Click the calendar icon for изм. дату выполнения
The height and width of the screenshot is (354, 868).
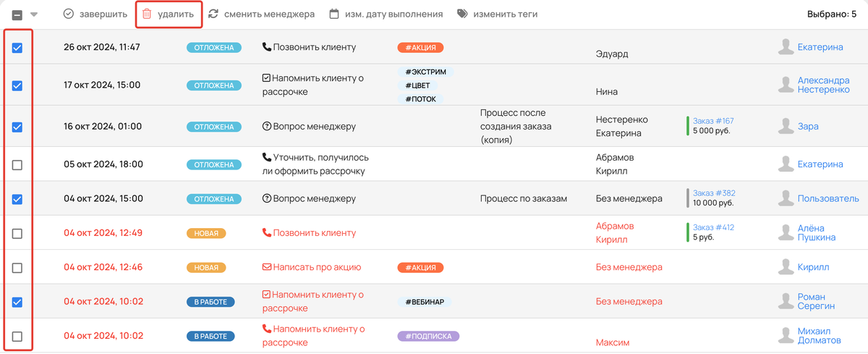coord(334,14)
